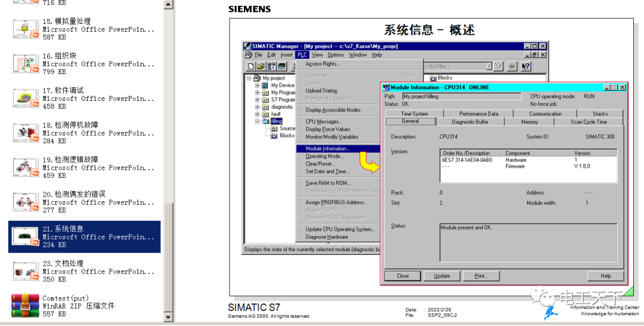The width and height of the screenshot is (644, 326).
Task: Open the No Filter dropdown
Action: coord(489,66)
